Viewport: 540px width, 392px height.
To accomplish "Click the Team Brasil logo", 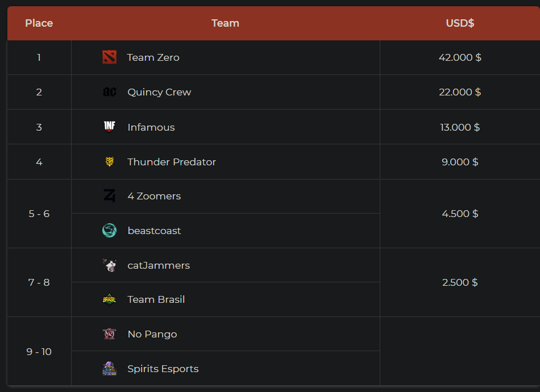I will click(110, 299).
